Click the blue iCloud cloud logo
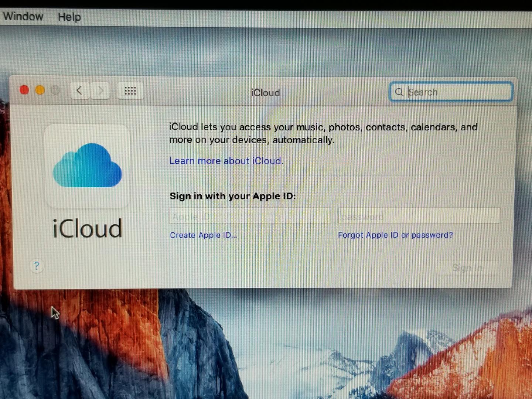The width and height of the screenshot is (532, 399). (x=87, y=165)
